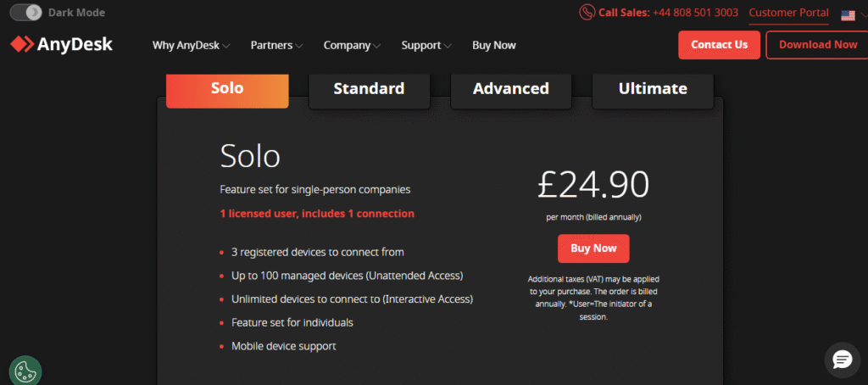Switch to the Advanced plan tab

click(511, 89)
